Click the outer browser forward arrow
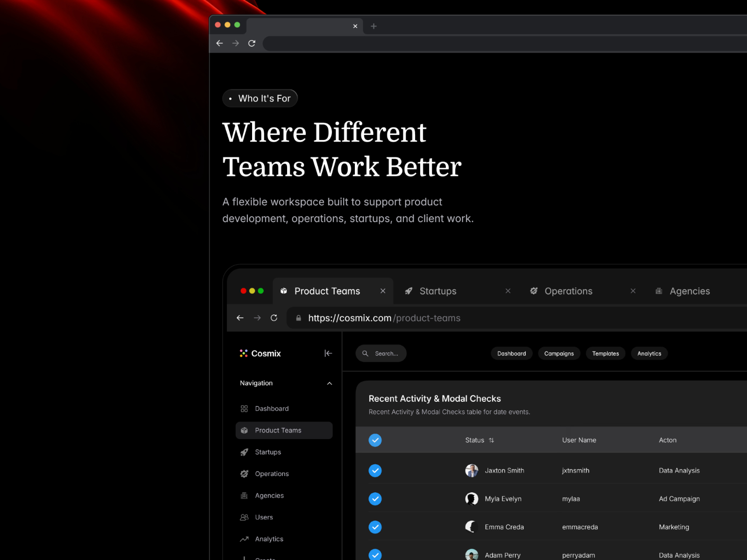This screenshot has width=747, height=560. tap(236, 43)
